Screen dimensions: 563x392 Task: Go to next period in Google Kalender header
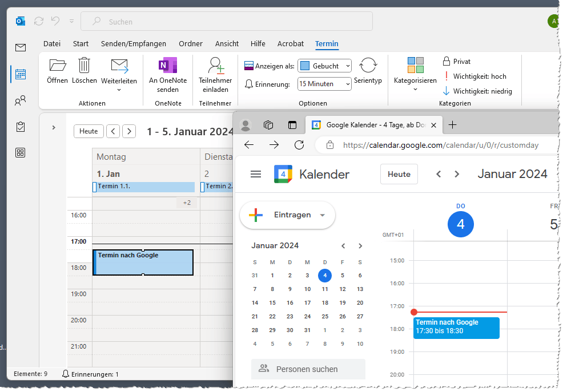pyautogui.click(x=457, y=174)
